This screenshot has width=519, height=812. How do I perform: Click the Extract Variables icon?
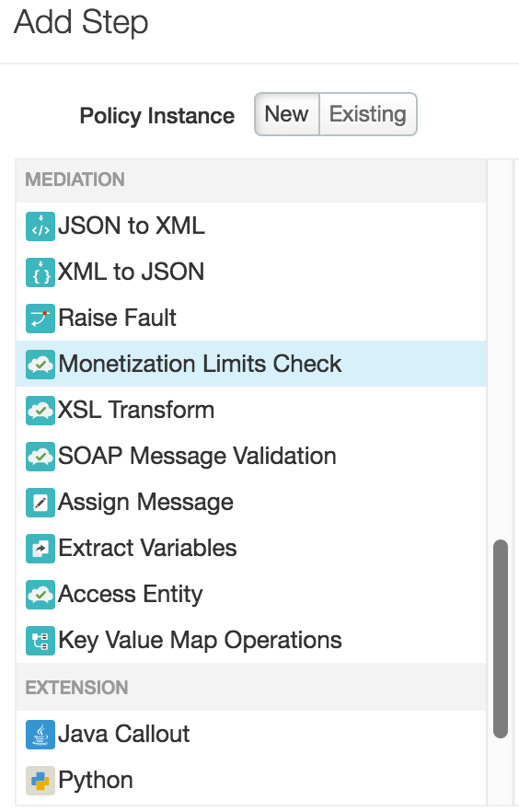(40, 549)
